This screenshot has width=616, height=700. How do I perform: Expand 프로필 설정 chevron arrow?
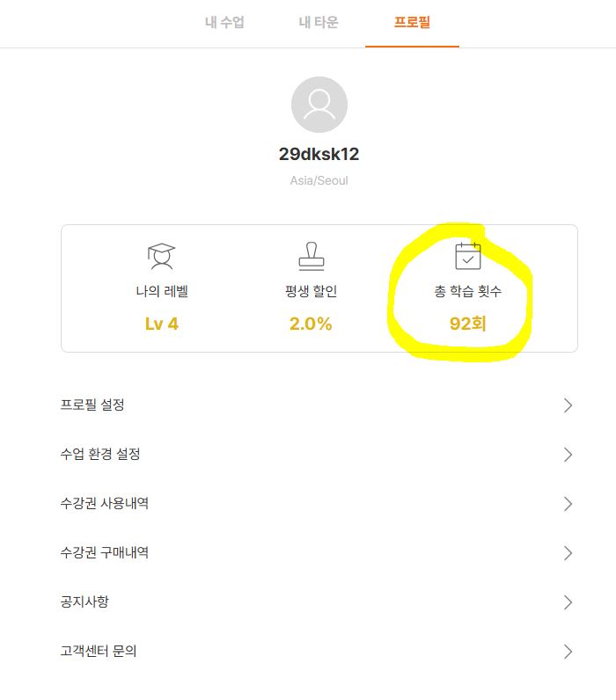[568, 405]
